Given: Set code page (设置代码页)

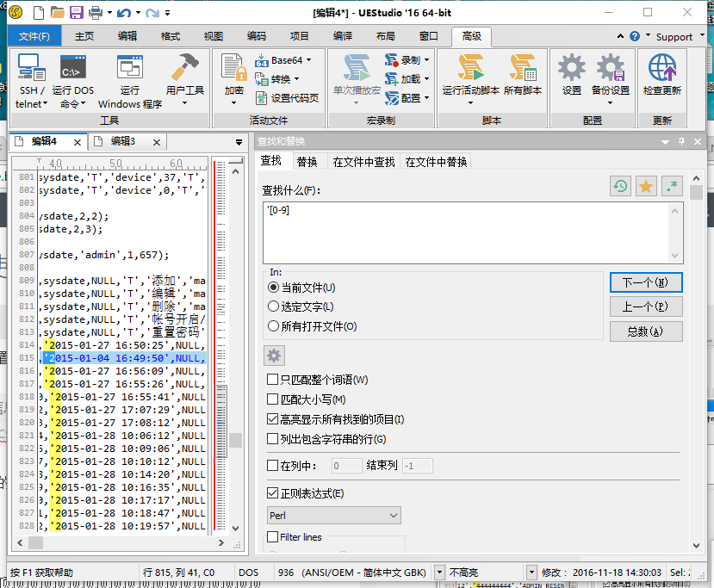Looking at the screenshot, I should (x=287, y=98).
